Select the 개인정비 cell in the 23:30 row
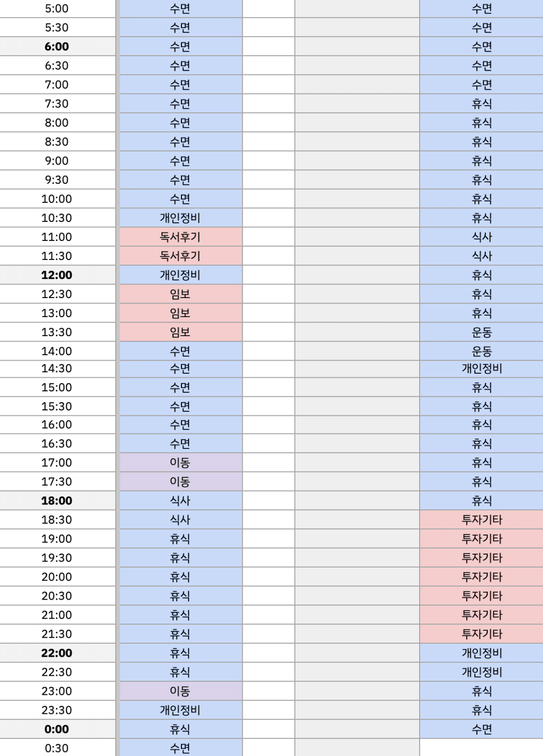Image resolution: width=543 pixels, height=756 pixels. pyautogui.click(x=180, y=710)
